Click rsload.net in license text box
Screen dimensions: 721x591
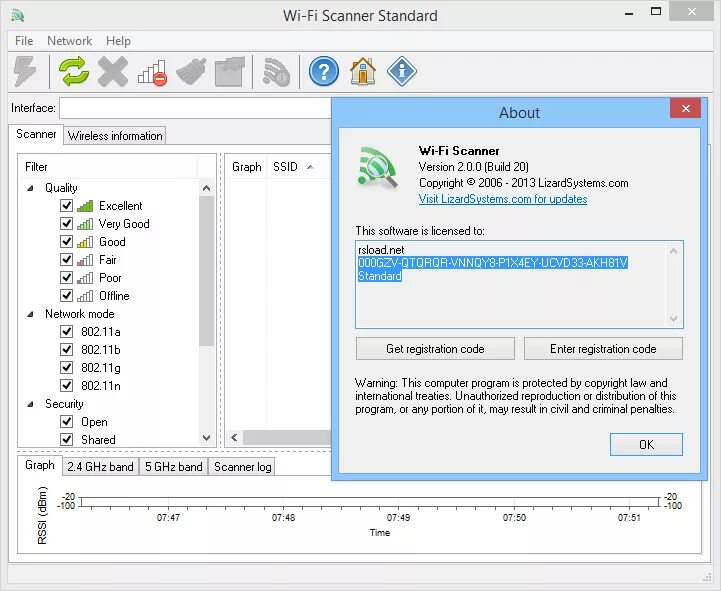click(381, 250)
